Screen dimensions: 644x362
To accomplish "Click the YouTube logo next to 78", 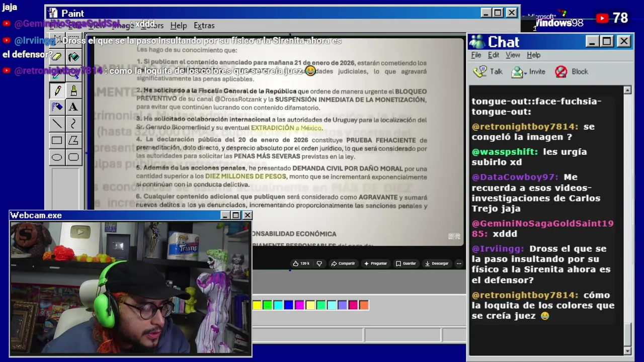I will (602, 19).
